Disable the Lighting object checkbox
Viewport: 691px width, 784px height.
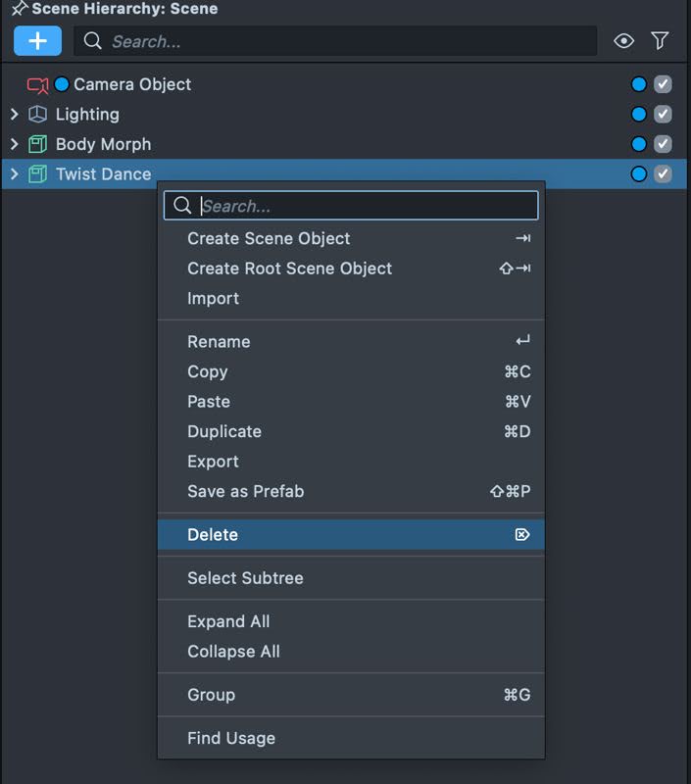[x=663, y=115]
